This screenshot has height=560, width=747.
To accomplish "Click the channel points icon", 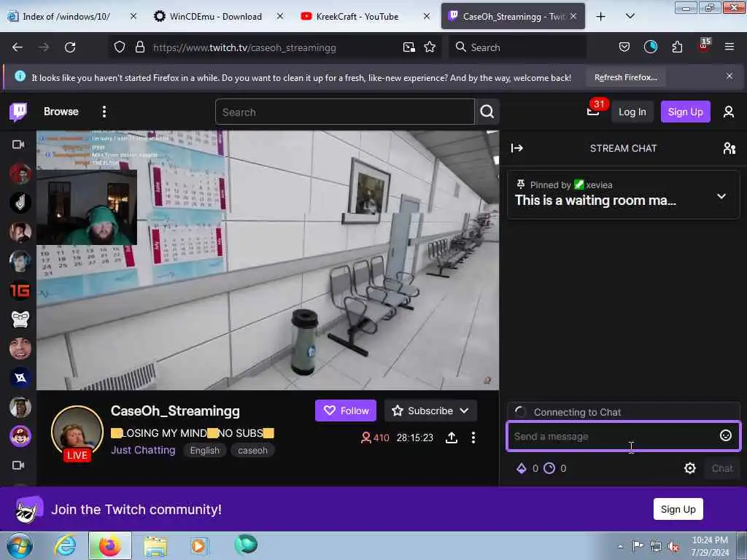I will tap(549, 468).
